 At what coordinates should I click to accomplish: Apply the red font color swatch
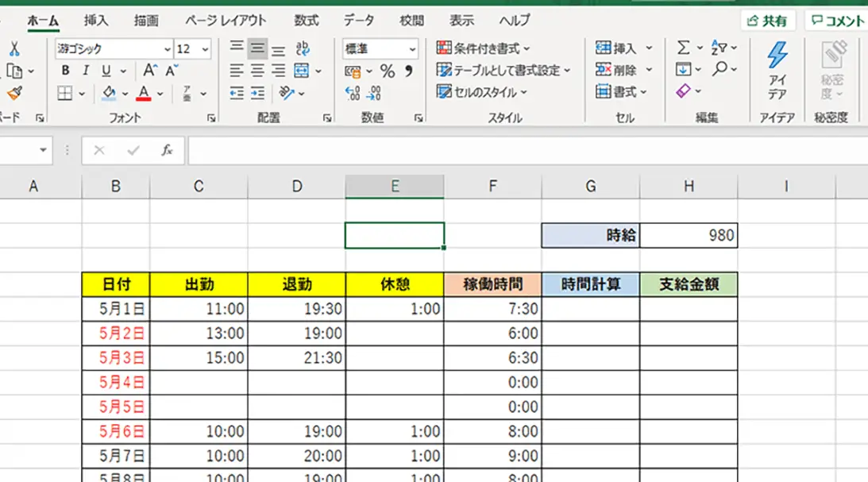tap(144, 94)
